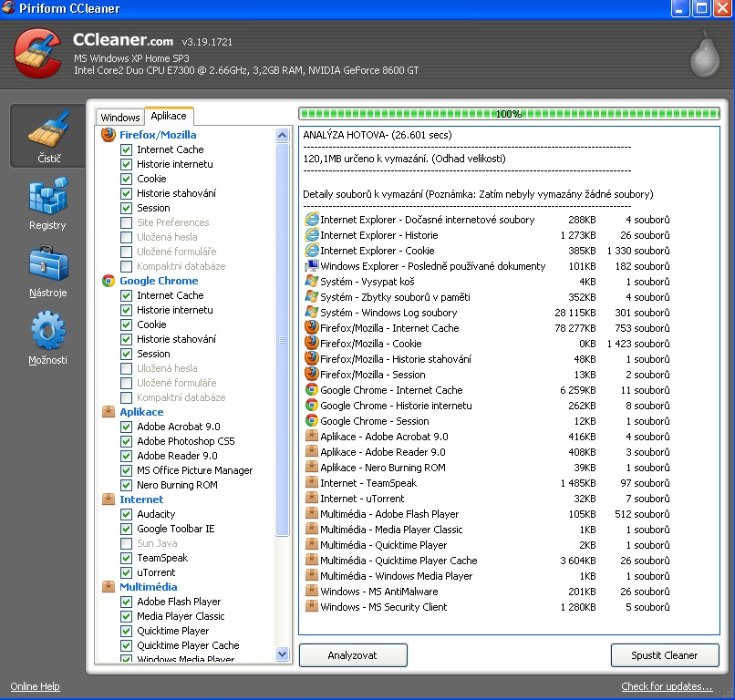The width and height of the screenshot is (735, 700).
Task: Switch to the Windows tab
Action: tap(120, 118)
